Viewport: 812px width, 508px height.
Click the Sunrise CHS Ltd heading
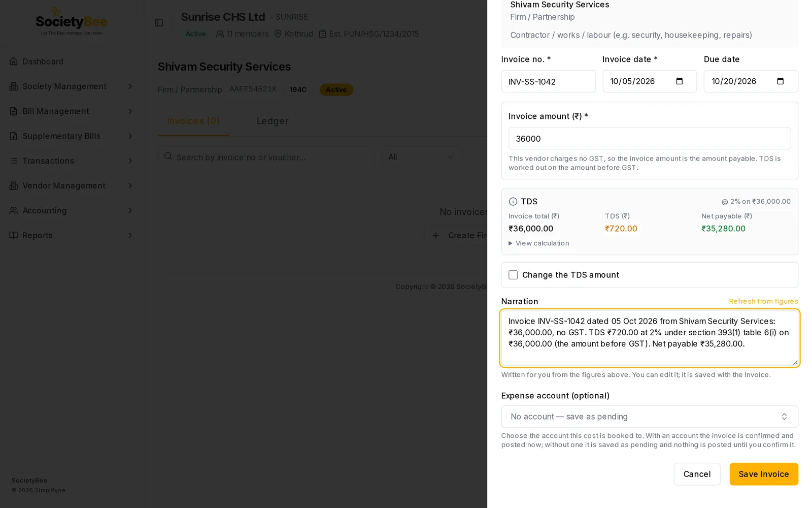[x=223, y=17]
